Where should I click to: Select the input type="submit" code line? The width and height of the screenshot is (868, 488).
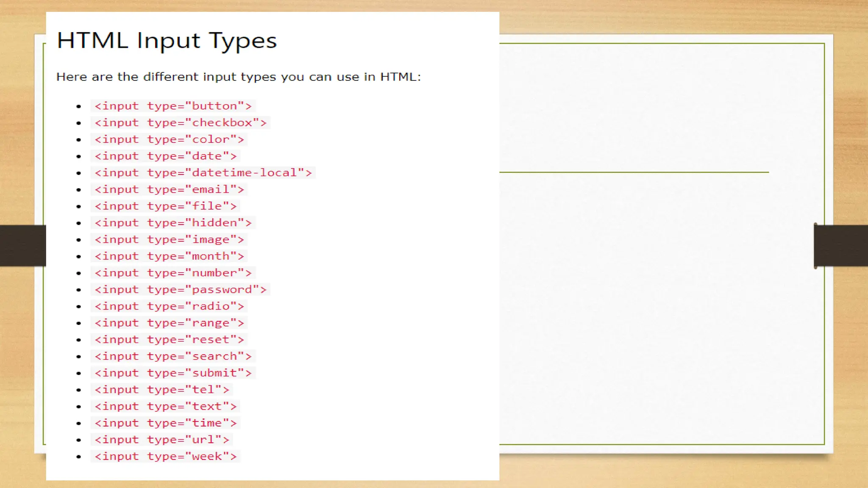173,373
